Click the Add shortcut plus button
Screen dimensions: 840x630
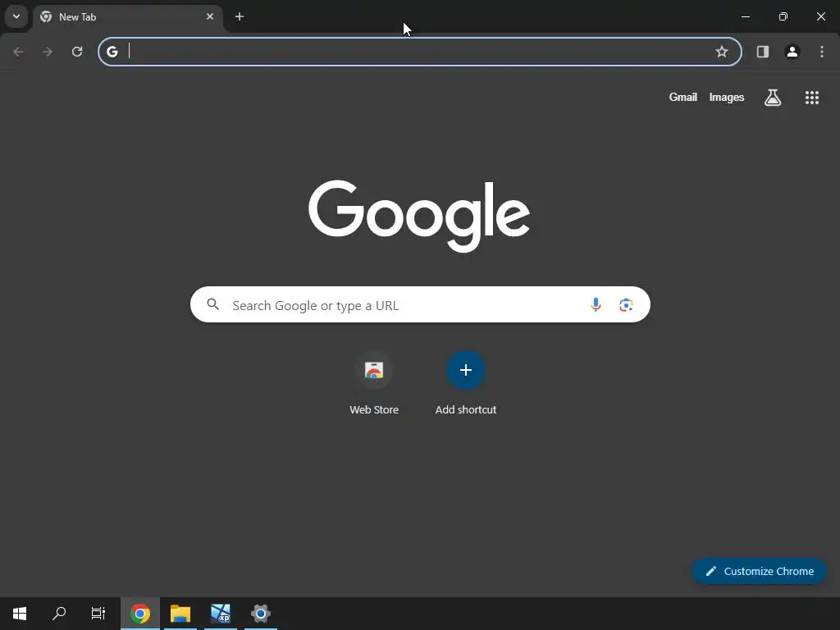click(x=466, y=370)
